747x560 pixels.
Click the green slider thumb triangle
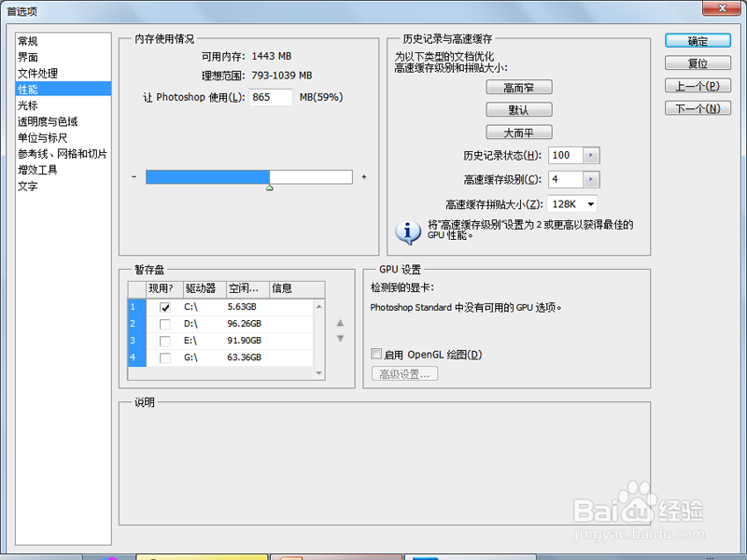point(270,189)
